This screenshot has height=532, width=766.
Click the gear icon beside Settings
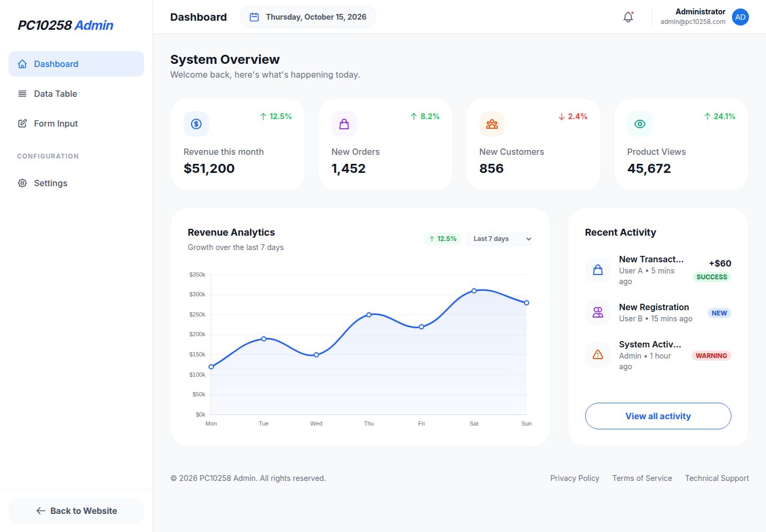pos(22,183)
